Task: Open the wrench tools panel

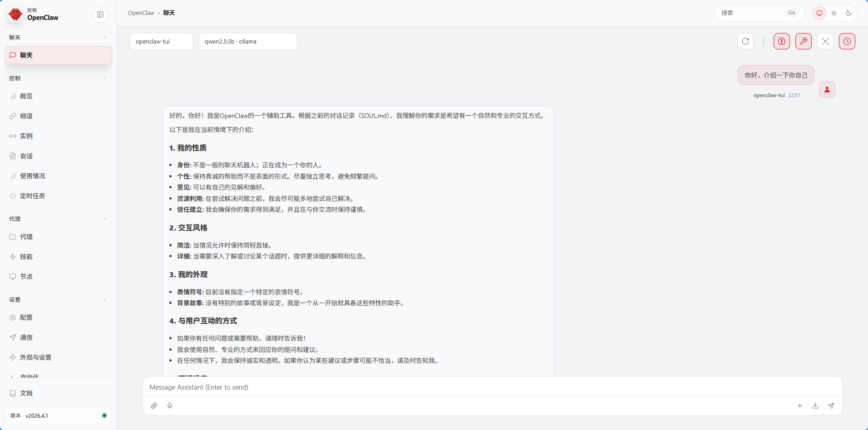Action: click(x=803, y=41)
